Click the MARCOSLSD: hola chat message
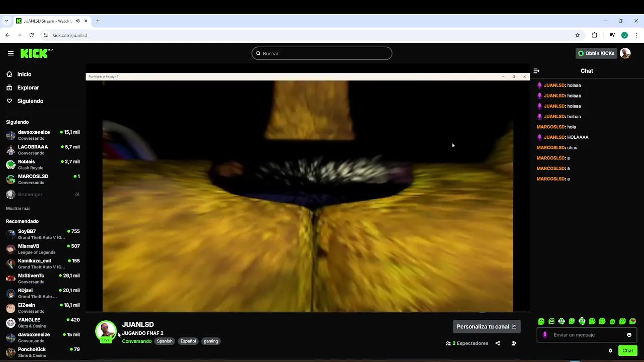 pyautogui.click(x=556, y=127)
